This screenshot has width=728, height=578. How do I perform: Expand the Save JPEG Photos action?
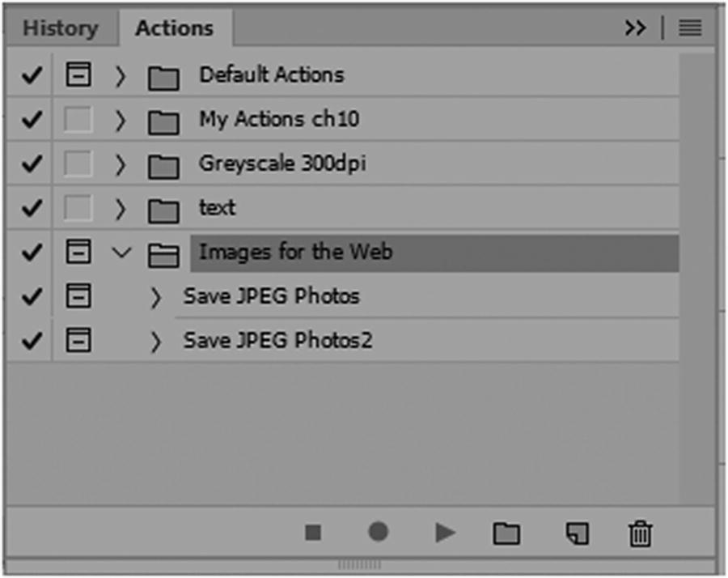pos(156,297)
